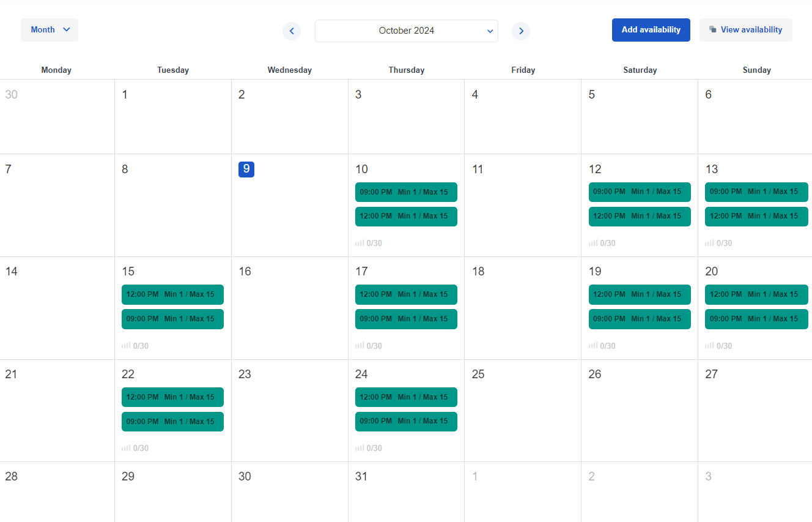Image resolution: width=812 pixels, height=522 pixels.
Task: Select today's date, October 9
Action: [x=246, y=170]
